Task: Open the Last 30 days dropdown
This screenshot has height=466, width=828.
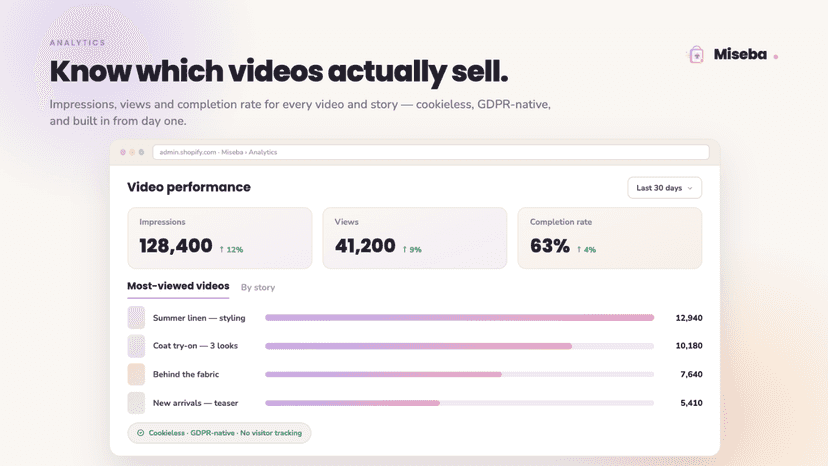Action: (664, 188)
